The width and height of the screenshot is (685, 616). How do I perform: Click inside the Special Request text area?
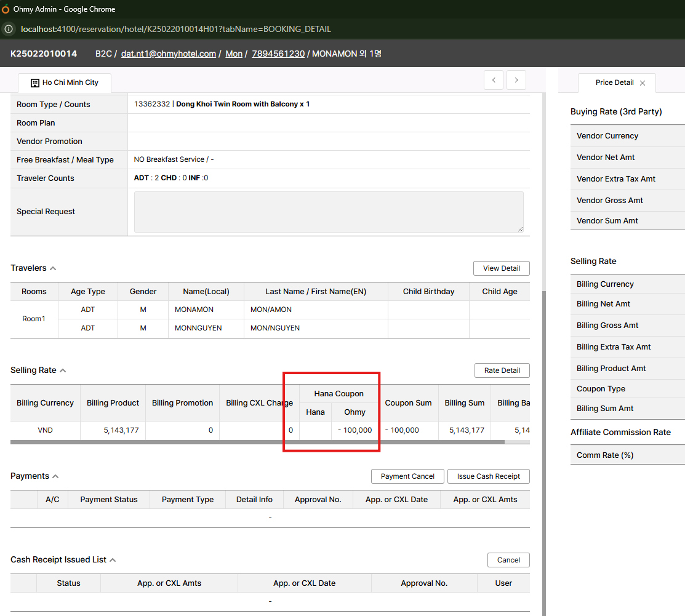[329, 212]
